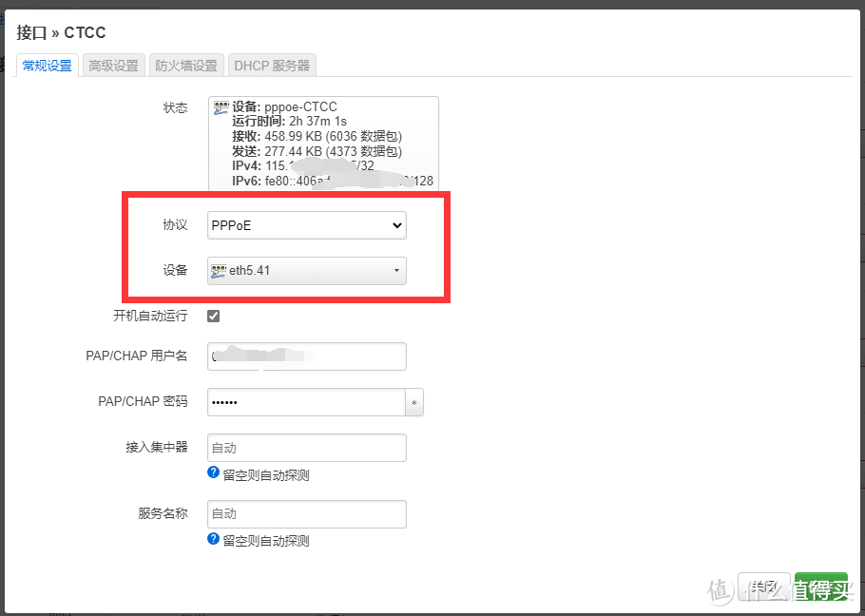Click the blue help icon under 接入集中器
The image size is (865, 616).
213,472
